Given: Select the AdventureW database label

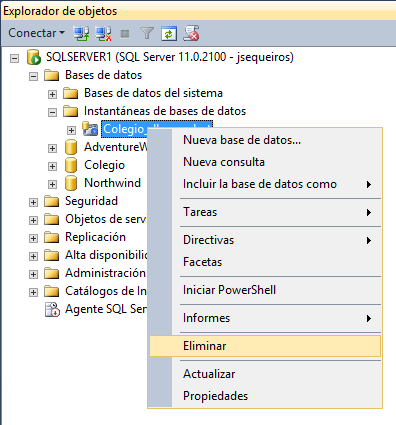Looking at the screenshot, I should point(116,147).
